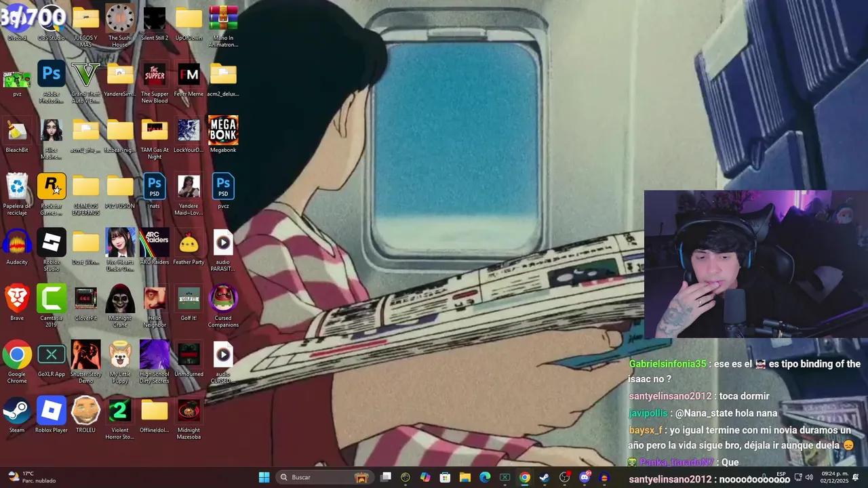
Task: Open the YandereSim folder
Action: [120, 79]
